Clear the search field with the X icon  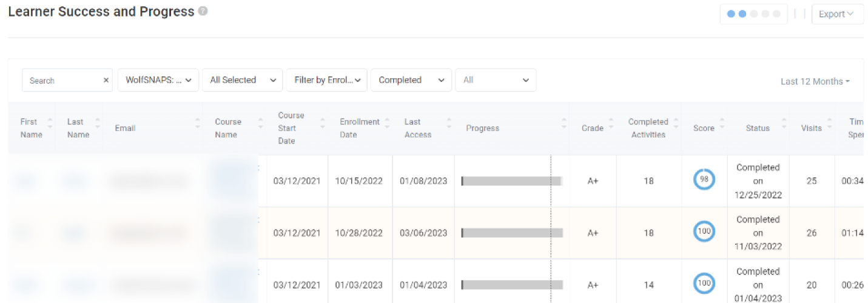[106, 80]
